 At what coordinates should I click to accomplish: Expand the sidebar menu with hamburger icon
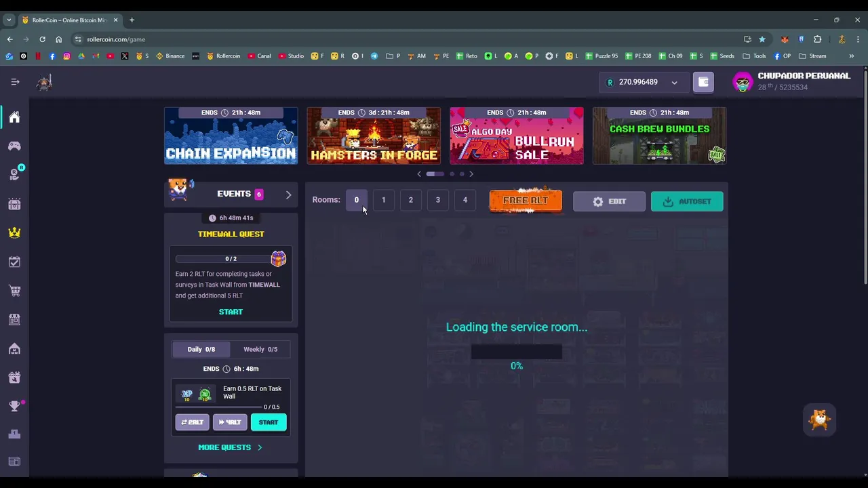tap(15, 82)
